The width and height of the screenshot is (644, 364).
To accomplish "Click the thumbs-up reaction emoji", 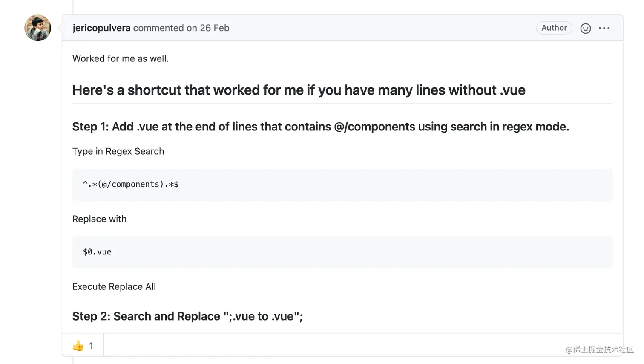I will (x=78, y=346).
